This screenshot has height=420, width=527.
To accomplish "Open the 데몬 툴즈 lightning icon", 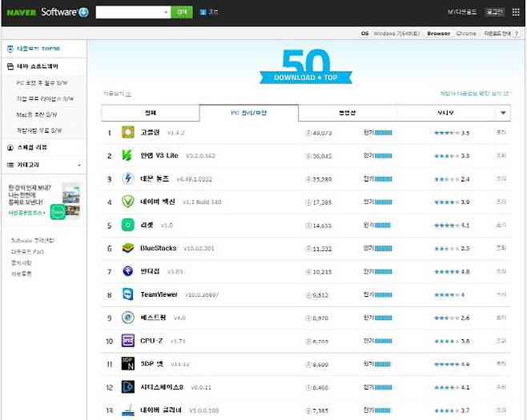I will (127, 178).
